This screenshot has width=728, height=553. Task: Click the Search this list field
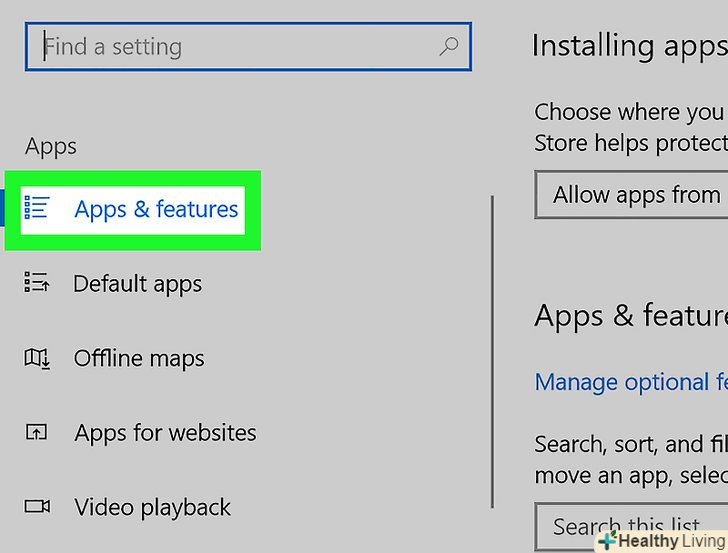(x=625, y=524)
